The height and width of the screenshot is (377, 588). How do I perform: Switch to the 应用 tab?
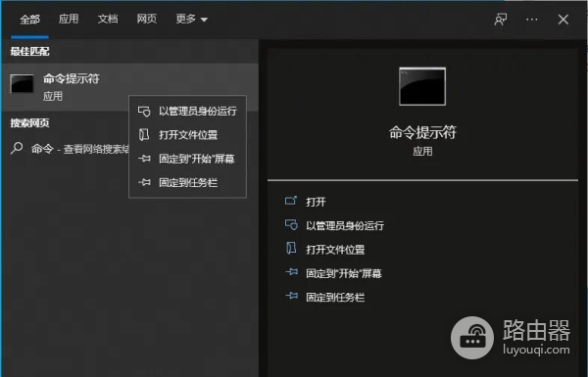(69, 19)
